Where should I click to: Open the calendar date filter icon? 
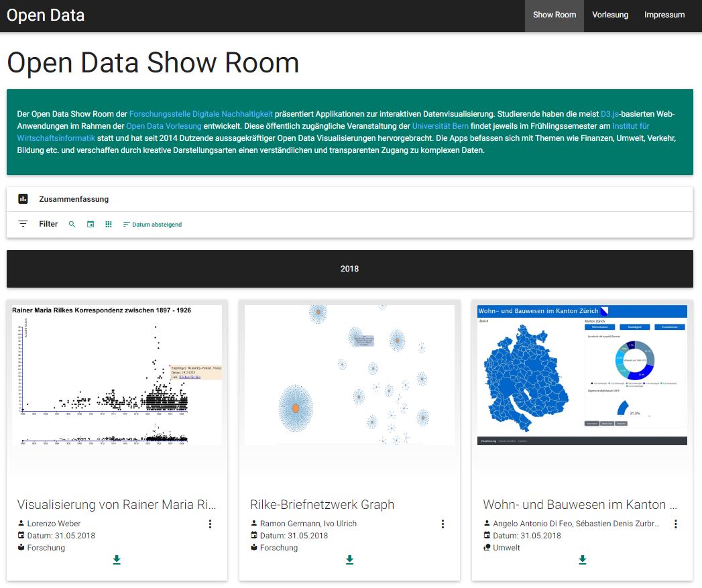pos(91,224)
